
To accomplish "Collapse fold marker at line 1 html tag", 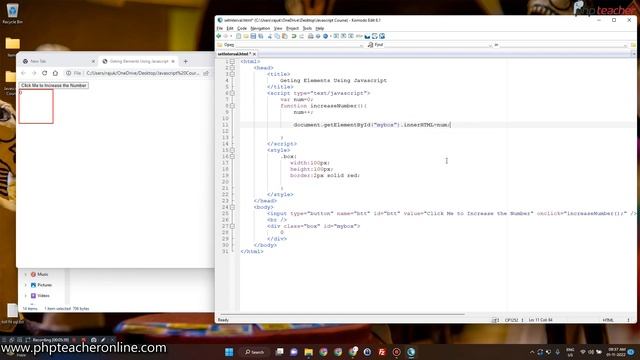I will pyautogui.click(x=232, y=62).
